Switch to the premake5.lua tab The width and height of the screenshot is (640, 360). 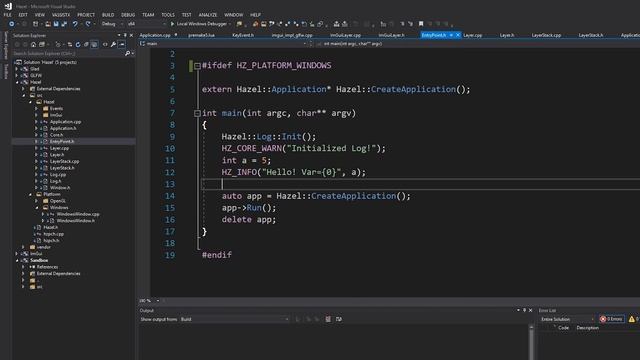point(201,35)
